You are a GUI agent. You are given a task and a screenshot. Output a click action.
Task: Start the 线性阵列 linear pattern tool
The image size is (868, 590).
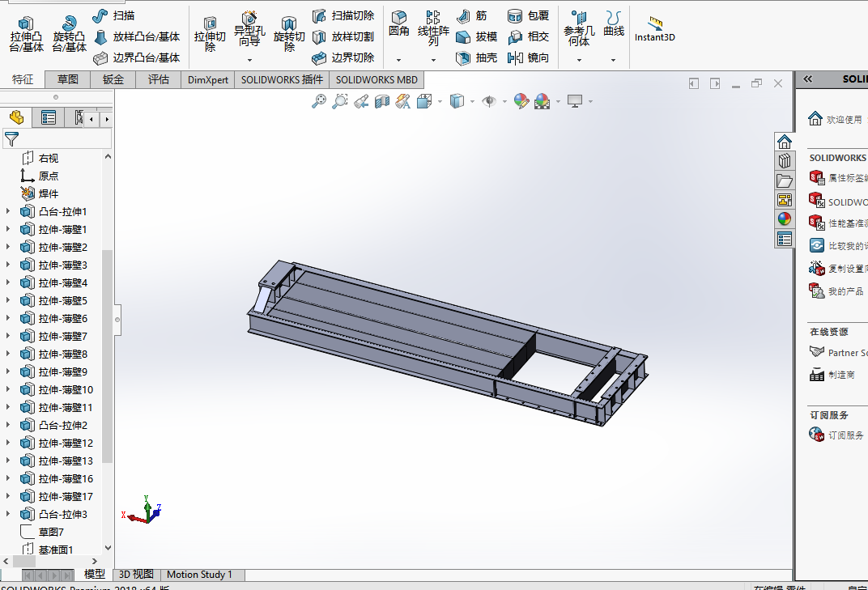(433, 29)
